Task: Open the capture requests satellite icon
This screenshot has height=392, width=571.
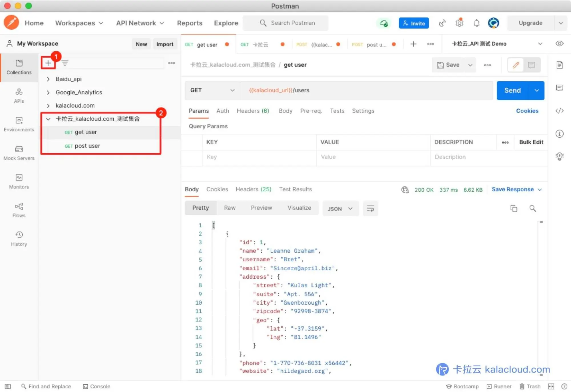Action: 442,23
